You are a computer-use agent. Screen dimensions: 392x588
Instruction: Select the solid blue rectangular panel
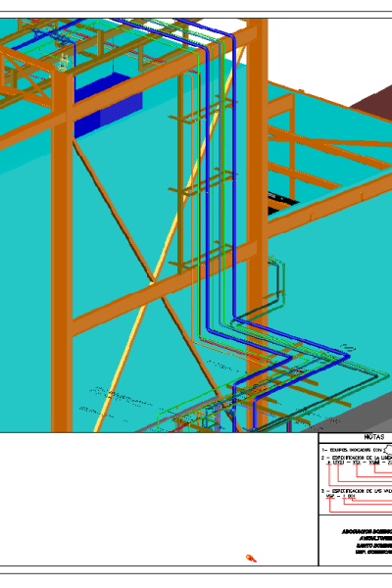109,106
